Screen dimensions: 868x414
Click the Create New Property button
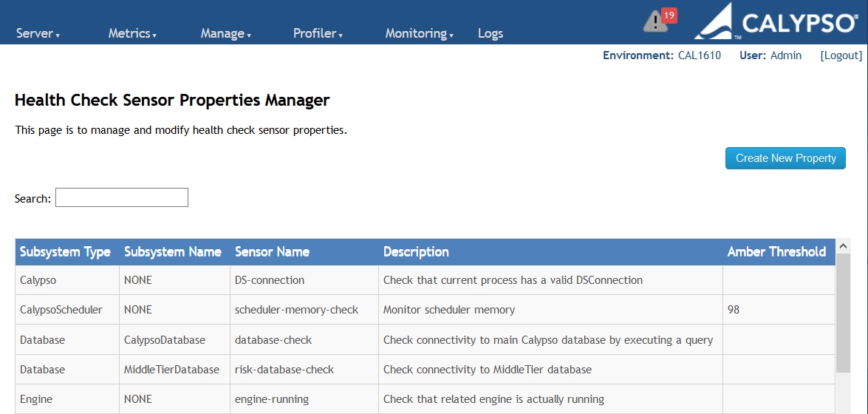coord(785,158)
